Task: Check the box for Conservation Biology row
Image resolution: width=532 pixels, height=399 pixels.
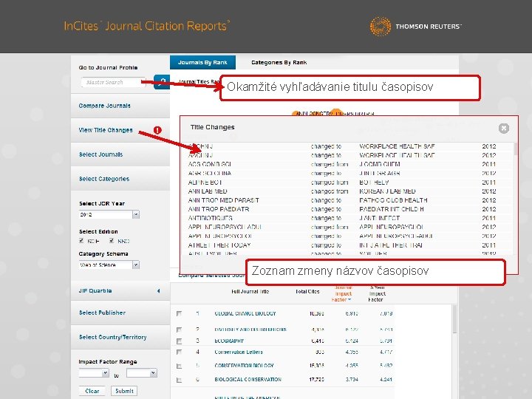Action: pos(179,366)
